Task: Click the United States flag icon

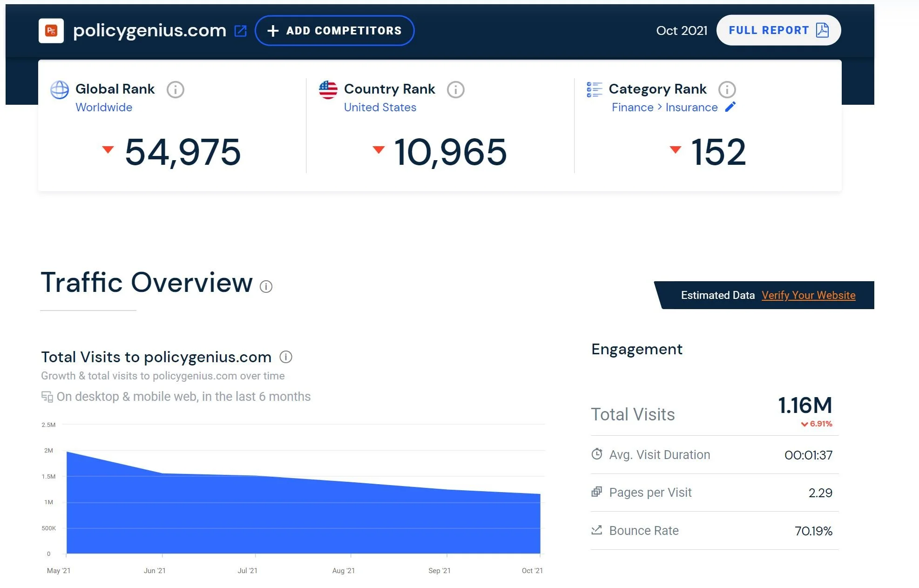Action: [x=328, y=89]
